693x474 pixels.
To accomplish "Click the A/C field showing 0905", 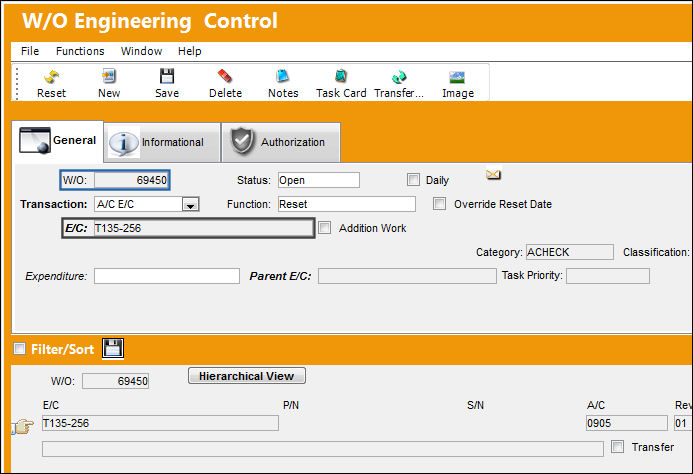I will click(x=627, y=423).
